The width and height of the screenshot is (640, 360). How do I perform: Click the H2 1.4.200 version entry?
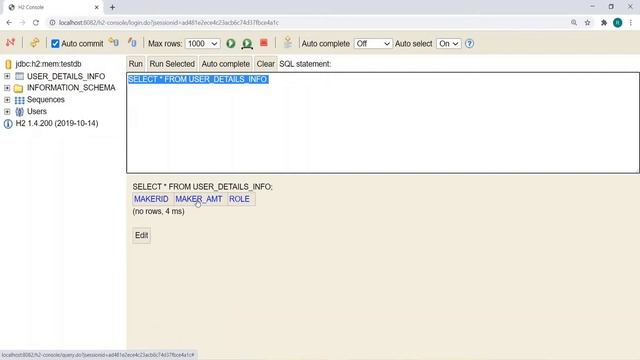57,123
